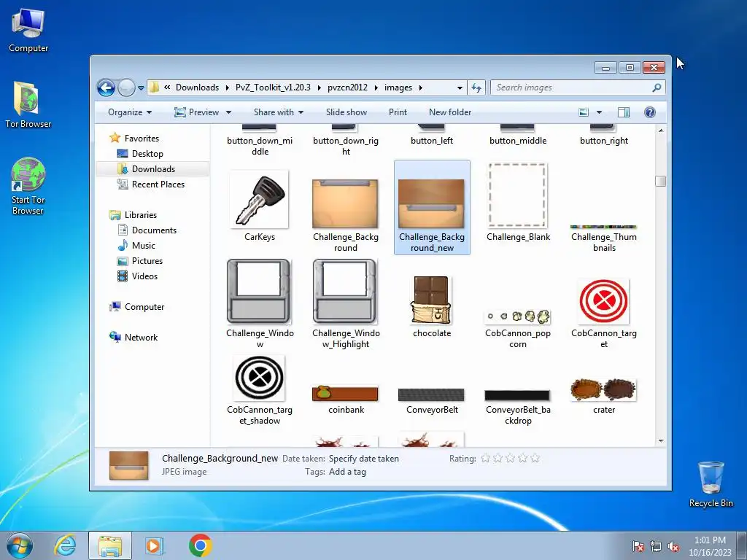This screenshot has height=560, width=747.
Task: Select Computer in navigation pane
Action: [144, 307]
